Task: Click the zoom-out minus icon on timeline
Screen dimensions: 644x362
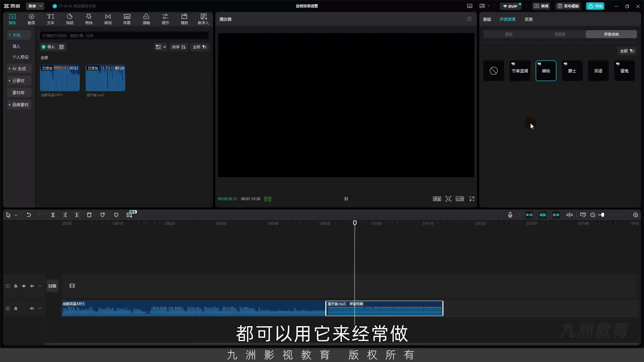Action: 593,215
